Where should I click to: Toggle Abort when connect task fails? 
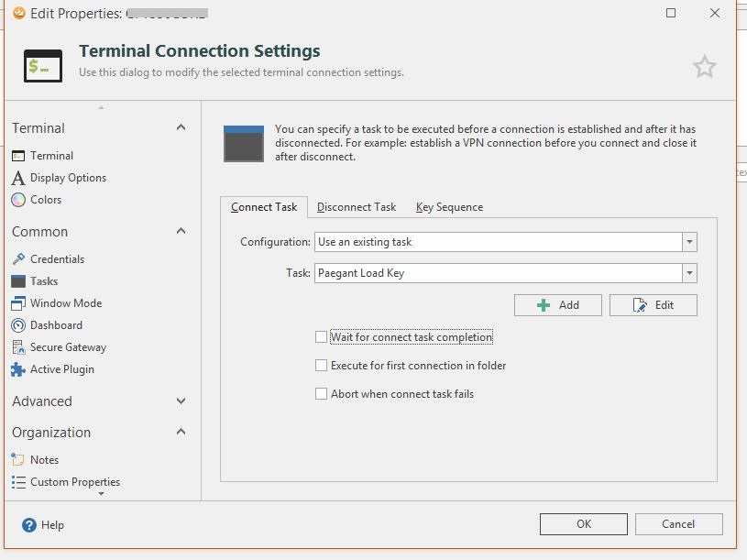point(321,394)
